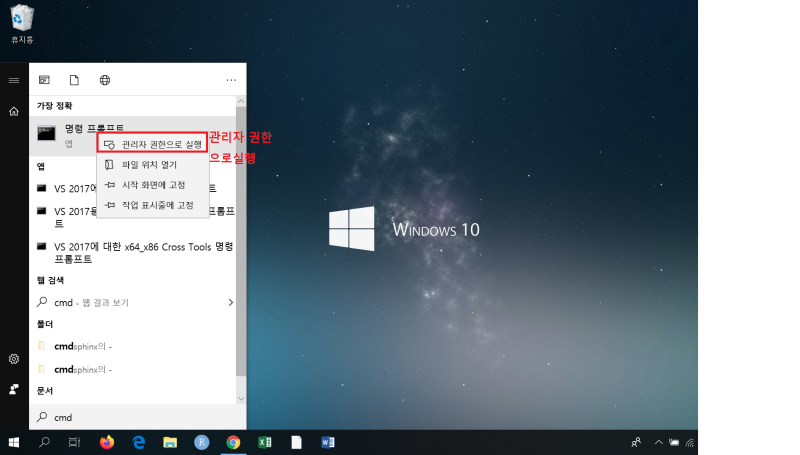The image size is (800, 455).
Task: Click the search results scrollbar thumb
Action: coord(241,241)
